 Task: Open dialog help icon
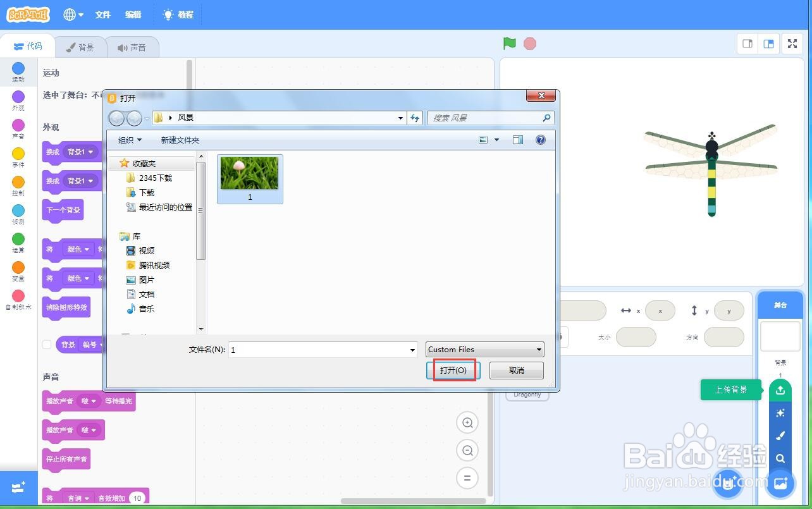pos(541,140)
